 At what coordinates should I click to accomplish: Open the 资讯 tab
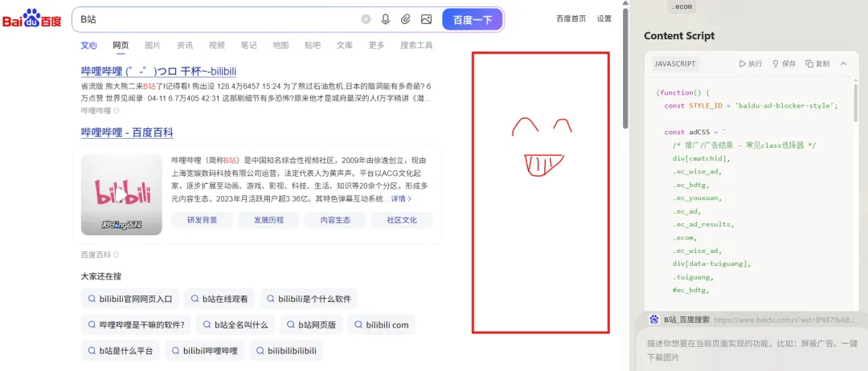point(185,45)
